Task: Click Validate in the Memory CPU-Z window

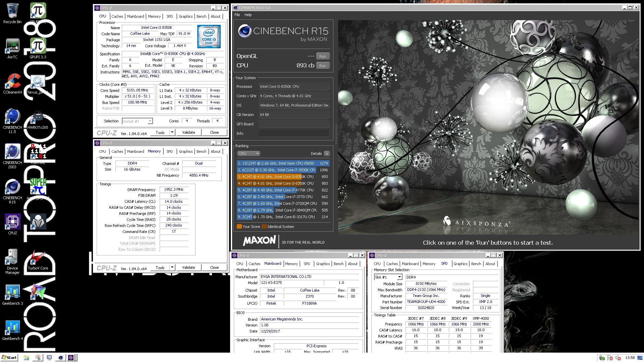Action: pos(189,267)
